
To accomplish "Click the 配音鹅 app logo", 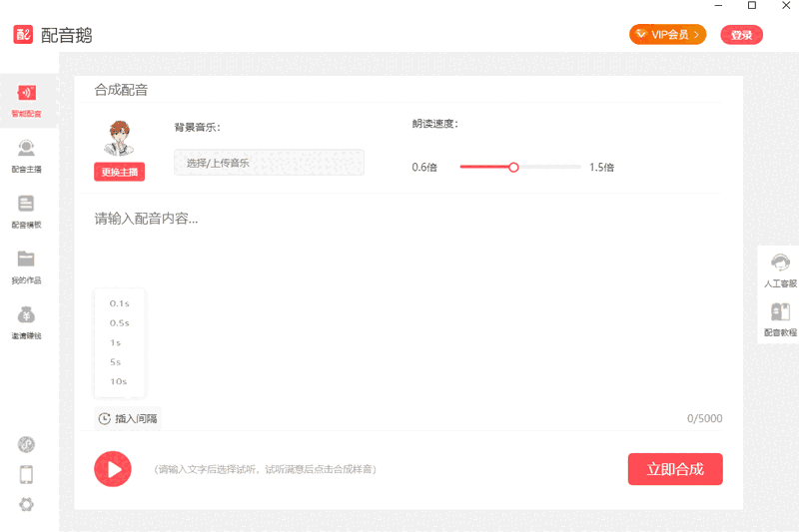I will point(23,35).
